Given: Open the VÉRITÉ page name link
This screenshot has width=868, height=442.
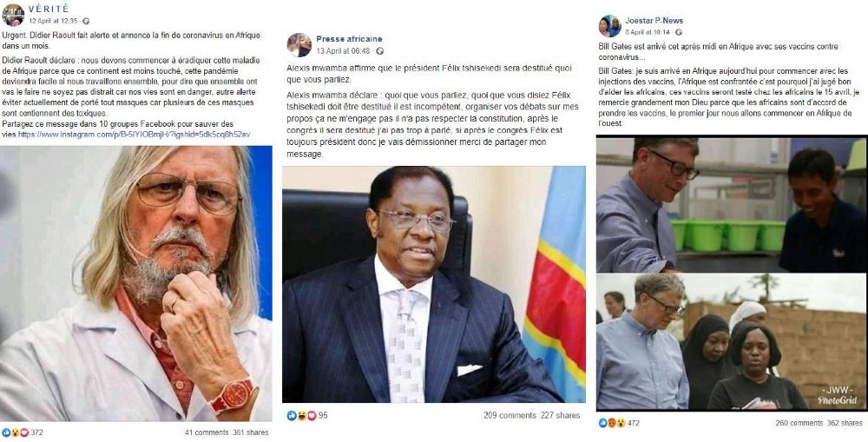Looking at the screenshot, I should pos(49,10).
